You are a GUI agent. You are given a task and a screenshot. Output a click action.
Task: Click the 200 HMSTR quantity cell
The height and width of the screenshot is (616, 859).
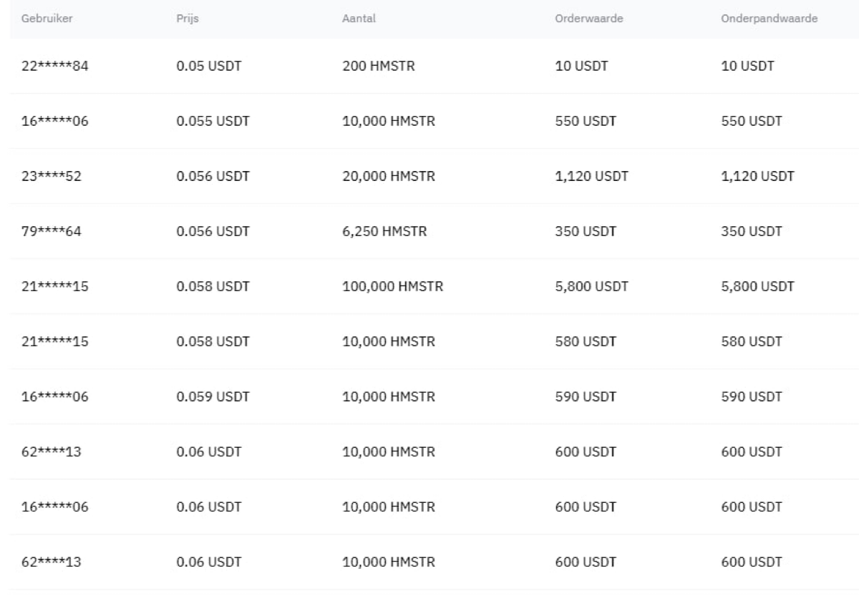(379, 67)
